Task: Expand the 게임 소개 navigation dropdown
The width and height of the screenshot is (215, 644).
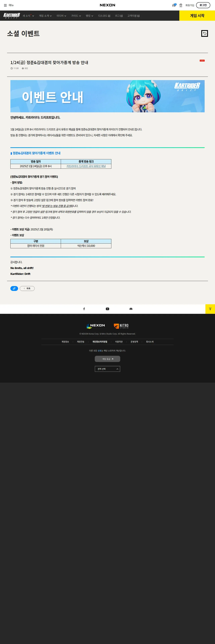Action: [45, 16]
